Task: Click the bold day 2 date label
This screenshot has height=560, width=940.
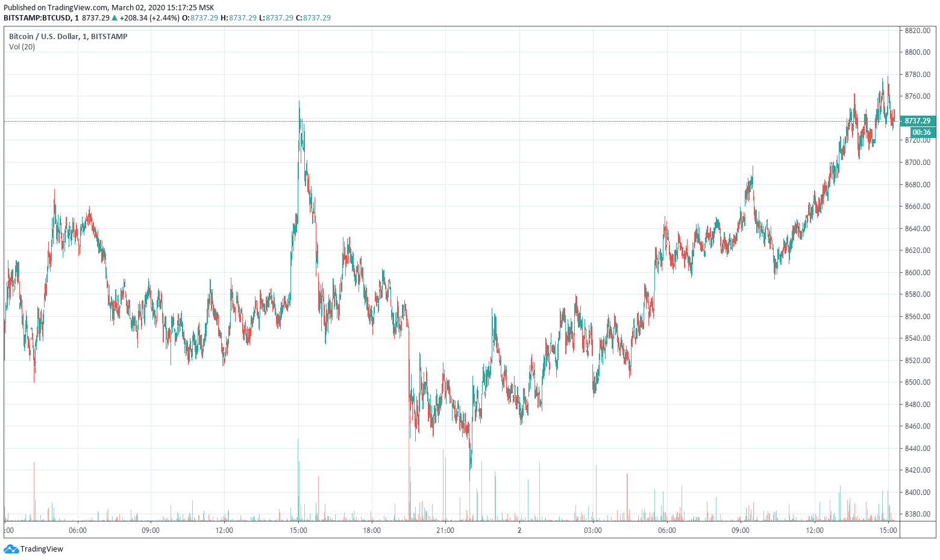Action: click(x=519, y=530)
